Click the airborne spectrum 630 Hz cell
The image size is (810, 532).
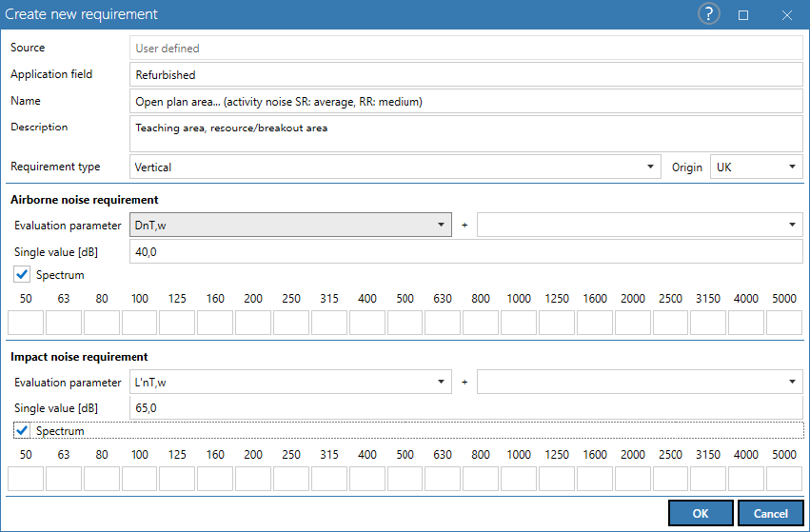[x=443, y=323]
